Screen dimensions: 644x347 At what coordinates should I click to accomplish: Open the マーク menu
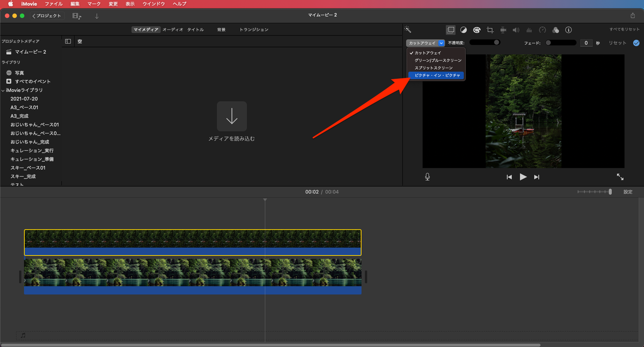94,4
